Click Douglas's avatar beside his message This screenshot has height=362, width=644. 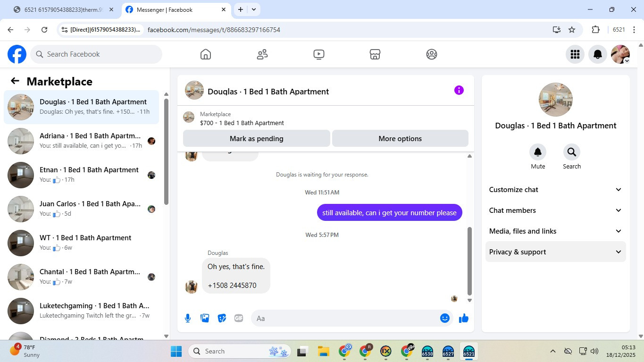(191, 286)
